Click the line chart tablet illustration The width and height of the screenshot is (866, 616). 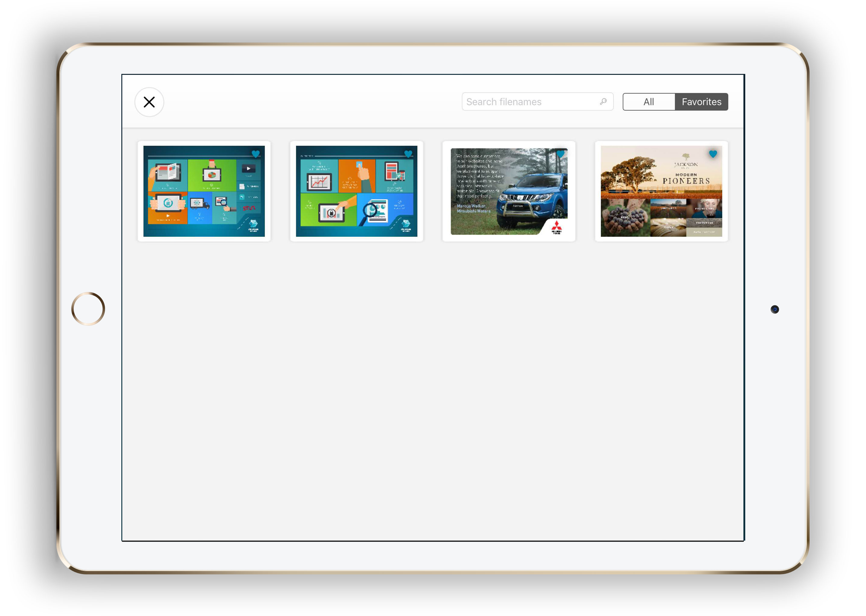click(319, 183)
